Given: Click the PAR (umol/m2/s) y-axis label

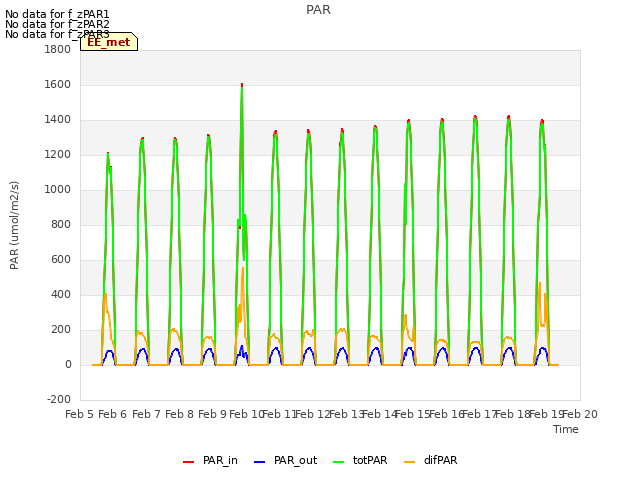Looking at the screenshot, I should pyautogui.click(x=14, y=225).
